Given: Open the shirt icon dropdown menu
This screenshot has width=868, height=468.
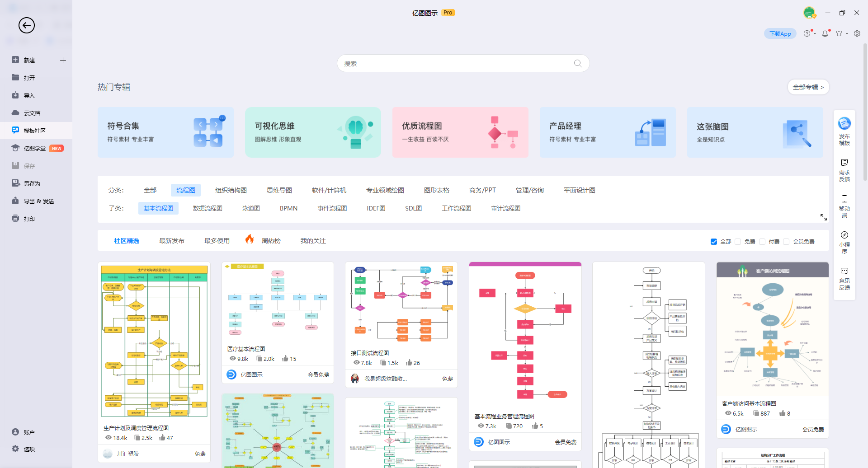Looking at the screenshot, I should (x=846, y=33).
